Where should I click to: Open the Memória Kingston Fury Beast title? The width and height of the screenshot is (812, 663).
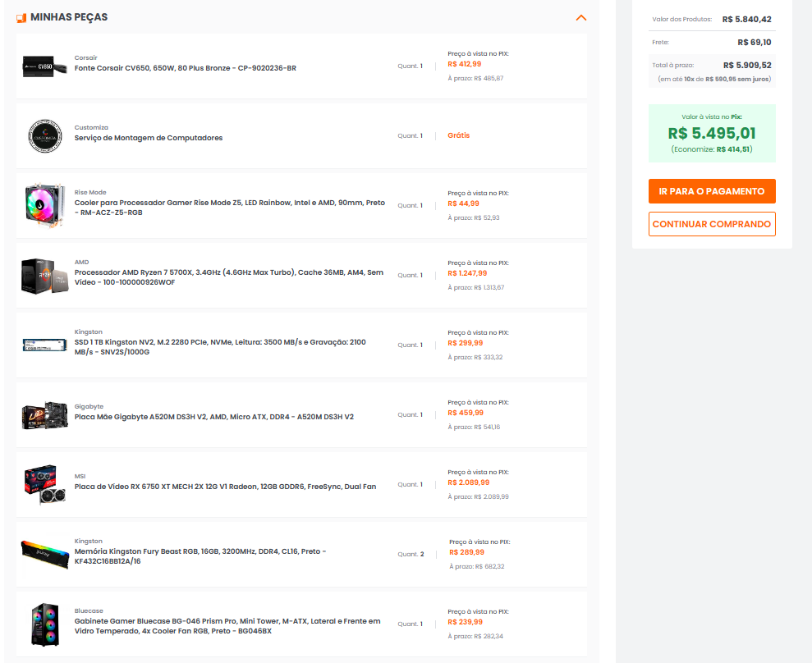pyautogui.click(x=200, y=556)
